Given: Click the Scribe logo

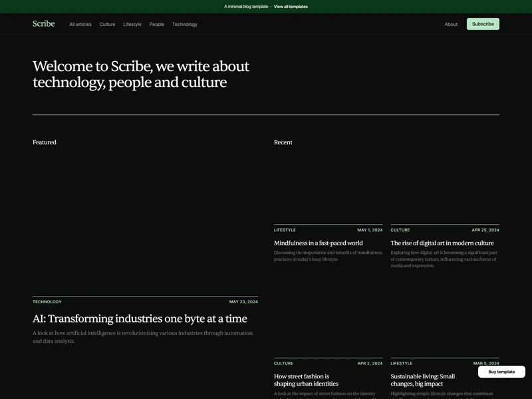Looking at the screenshot, I should point(43,24).
